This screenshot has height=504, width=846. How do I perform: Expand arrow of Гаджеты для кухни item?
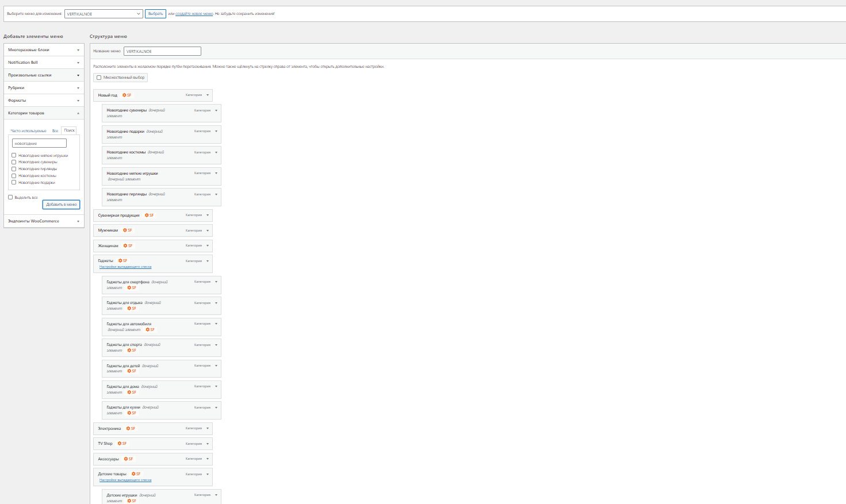(216, 407)
